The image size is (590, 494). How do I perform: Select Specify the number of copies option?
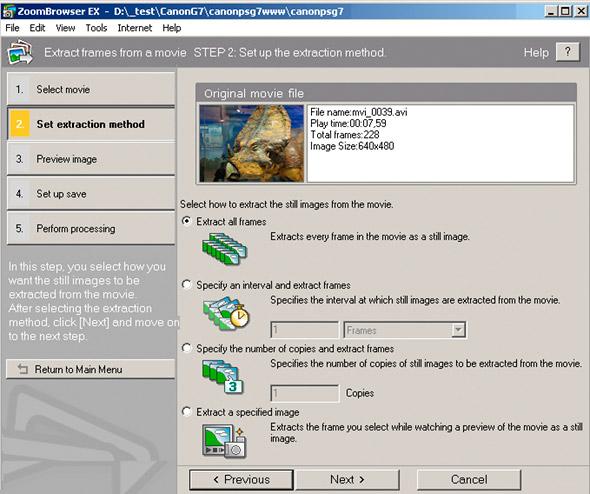coord(187,348)
